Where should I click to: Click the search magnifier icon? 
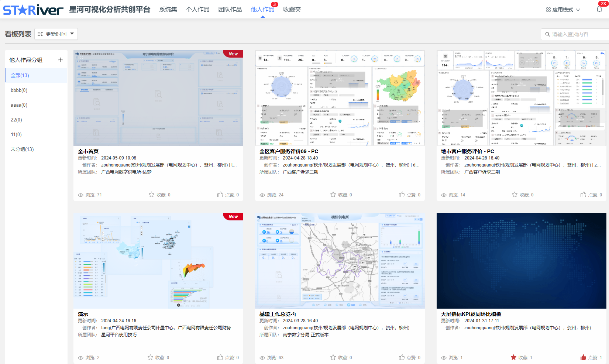coord(548,34)
